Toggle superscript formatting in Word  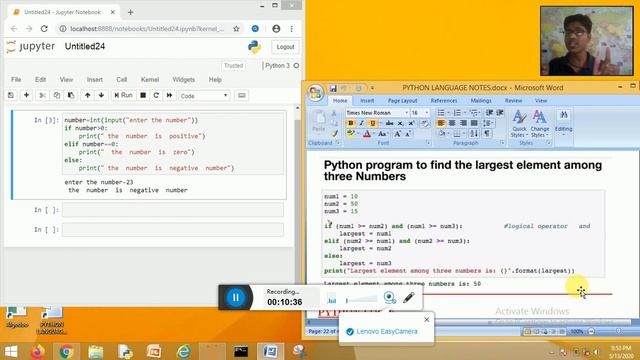411,123
